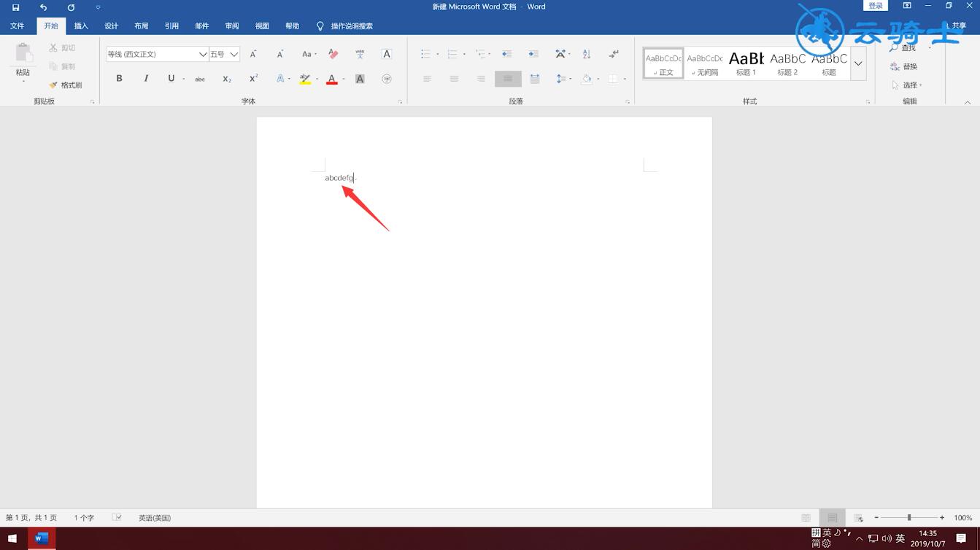The height and width of the screenshot is (550, 980).
Task: Redo the last action
Action: pos(71,7)
